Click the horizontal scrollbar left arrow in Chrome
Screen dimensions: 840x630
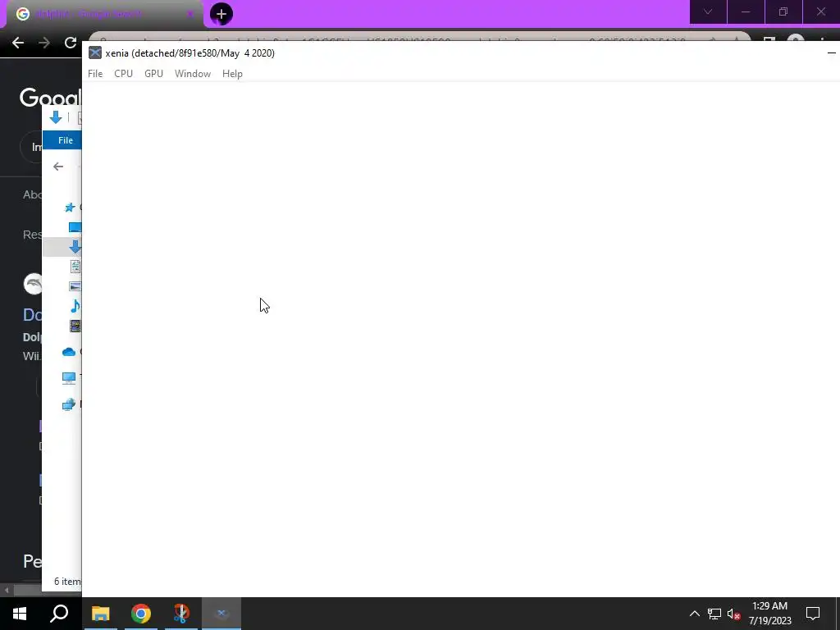pos(7,591)
